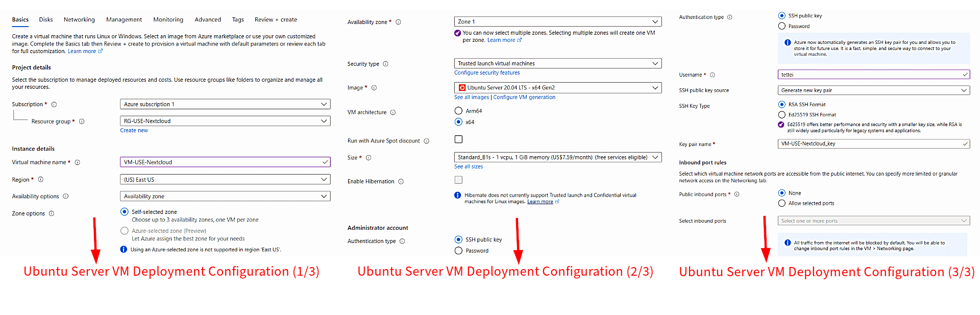Click Configure security features link

pos(487,72)
